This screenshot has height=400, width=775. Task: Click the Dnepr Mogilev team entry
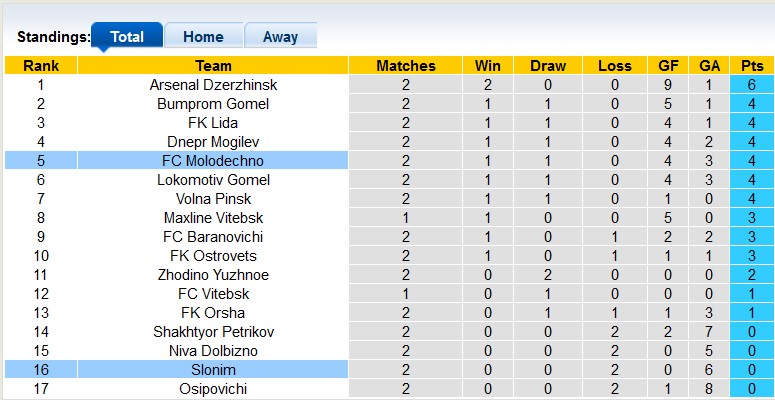213,142
